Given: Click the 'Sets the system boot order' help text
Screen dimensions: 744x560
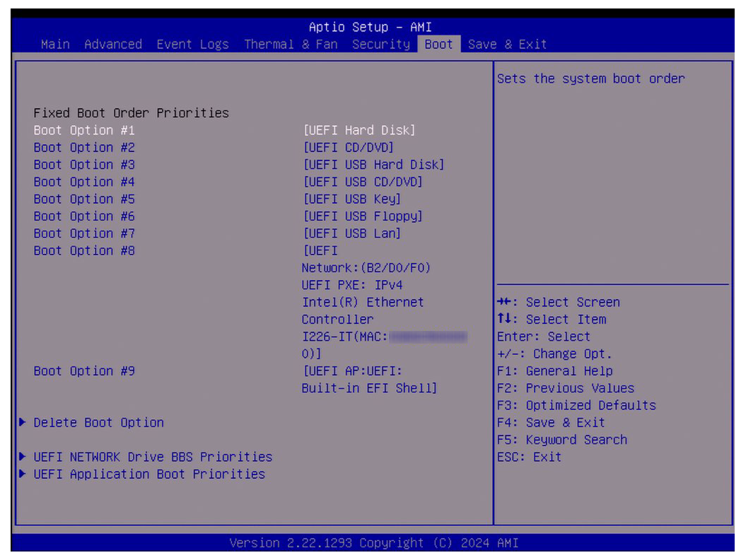Looking at the screenshot, I should click(591, 79).
